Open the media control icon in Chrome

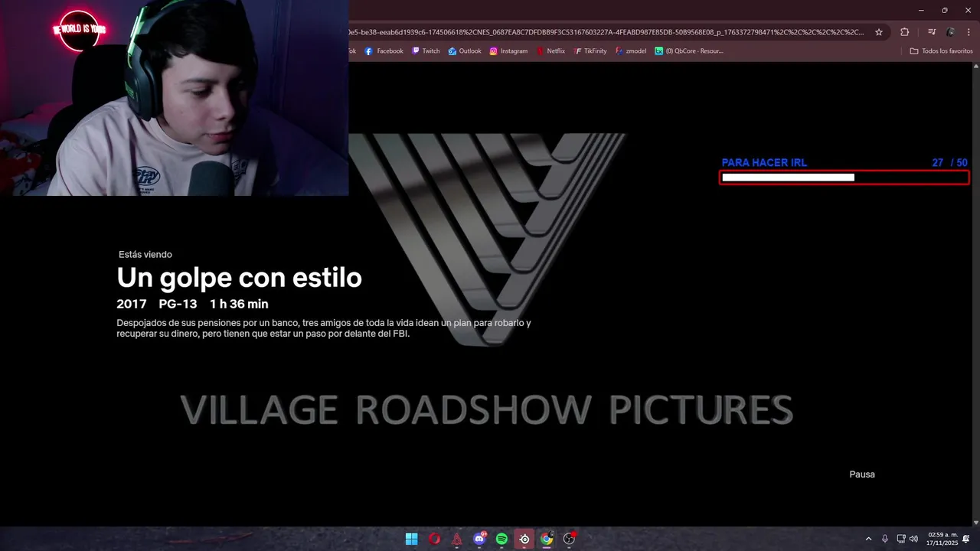(932, 32)
